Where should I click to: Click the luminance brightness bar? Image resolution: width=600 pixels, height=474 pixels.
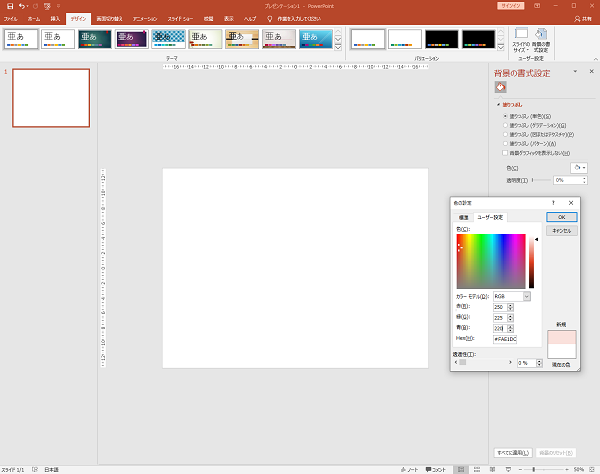[x=532, y=262]
